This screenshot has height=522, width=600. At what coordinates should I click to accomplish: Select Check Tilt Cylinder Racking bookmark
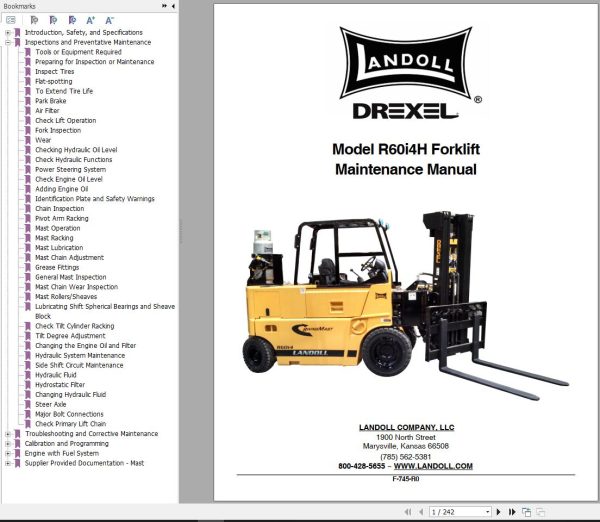point(75,326)
